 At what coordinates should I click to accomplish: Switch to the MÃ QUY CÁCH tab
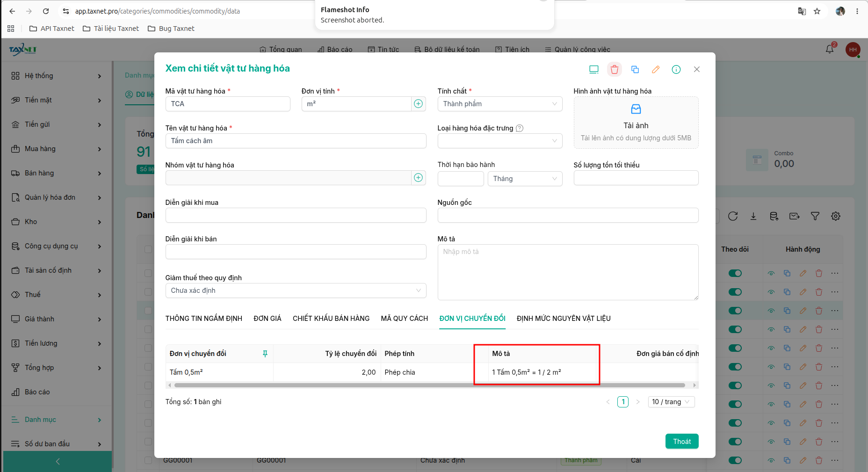404,319
